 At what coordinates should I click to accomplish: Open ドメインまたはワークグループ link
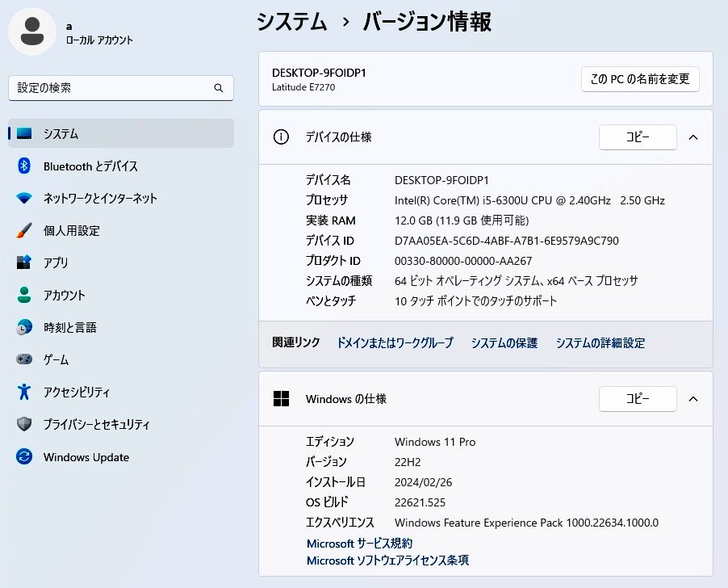coord(395,342)
